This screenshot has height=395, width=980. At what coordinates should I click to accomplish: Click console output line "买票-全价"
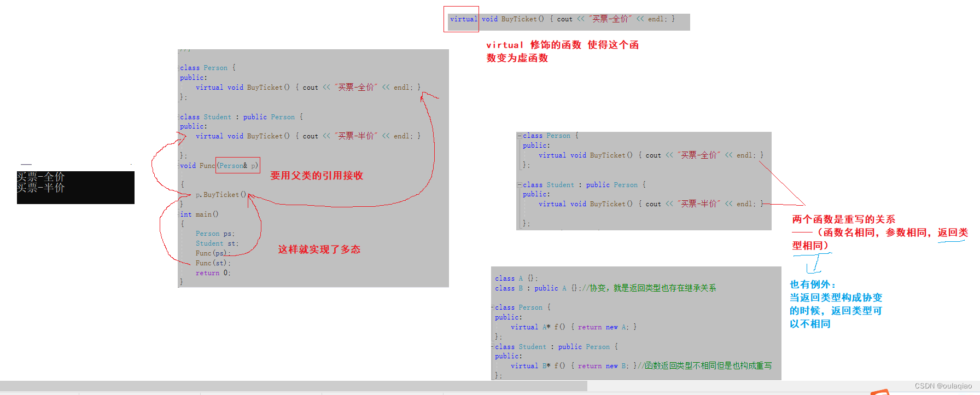pyautogui.click(x=41, y=177)
